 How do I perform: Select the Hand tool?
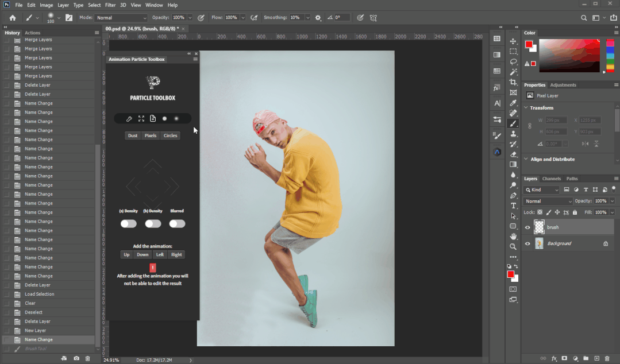513,236
